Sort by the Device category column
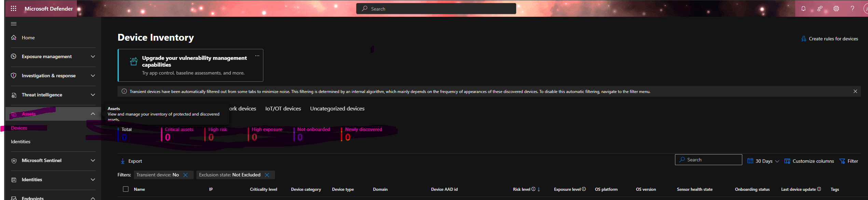 tap(306, 189)
